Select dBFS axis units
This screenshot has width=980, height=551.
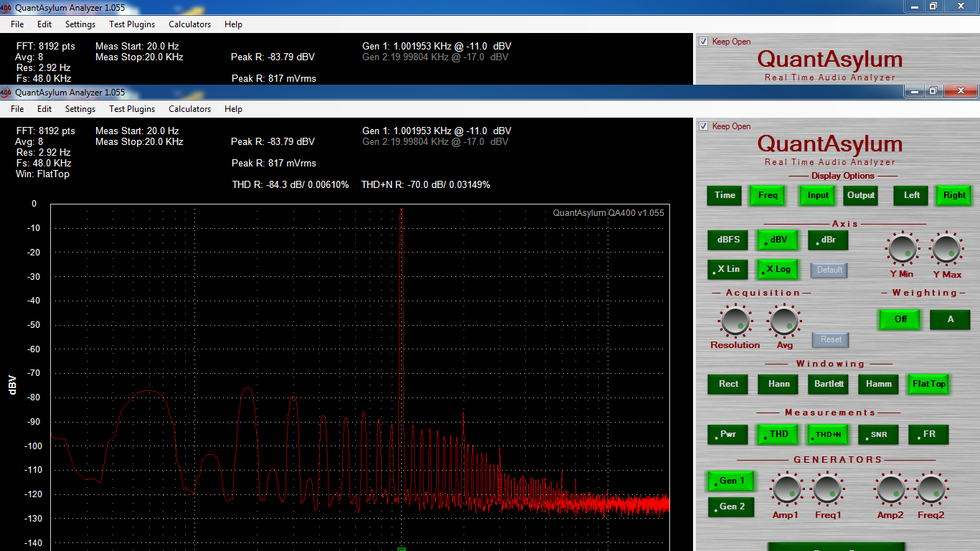click(727, 240)
